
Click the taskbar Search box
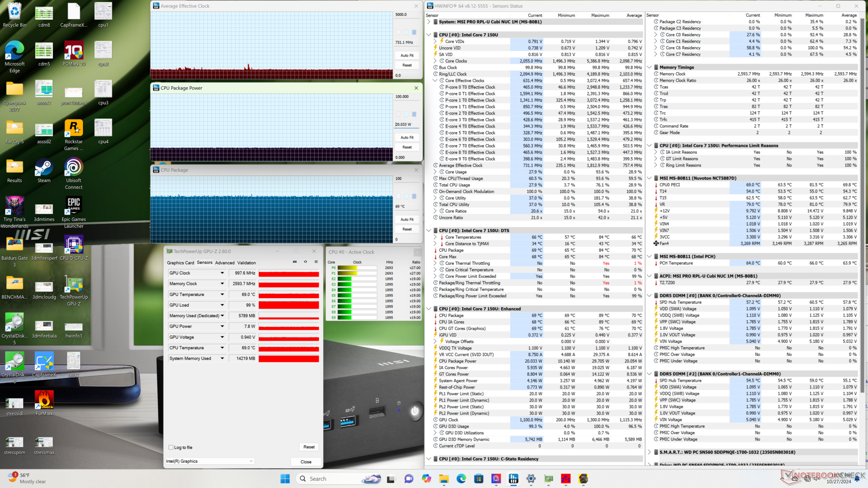click(340, 479)
